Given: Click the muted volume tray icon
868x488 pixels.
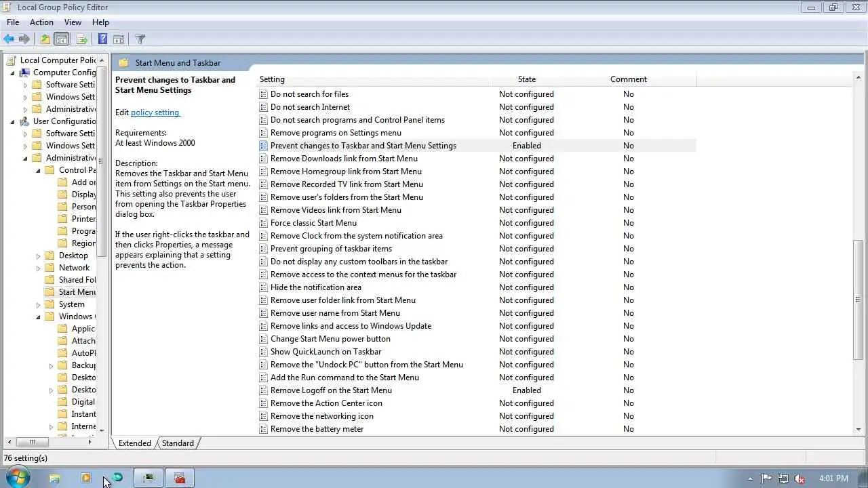Looking at the screenshot, I should (x=800, y=479).
